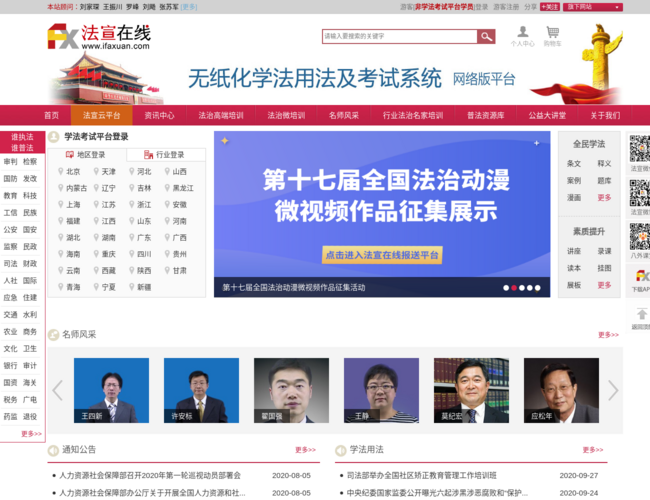Open 司法部举办全国社区矫正教育管理工作培训班 article
Screen dimensions: 650x500
(422, 476)
